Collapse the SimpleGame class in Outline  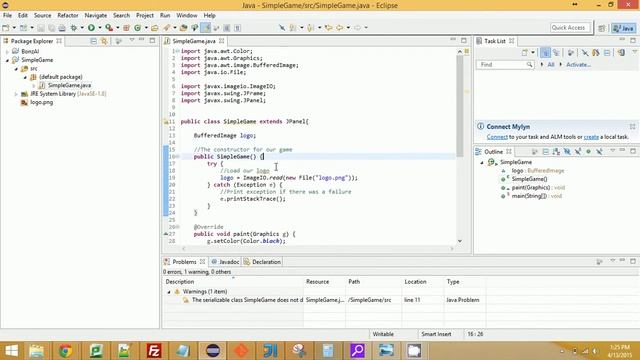point(482,162)
